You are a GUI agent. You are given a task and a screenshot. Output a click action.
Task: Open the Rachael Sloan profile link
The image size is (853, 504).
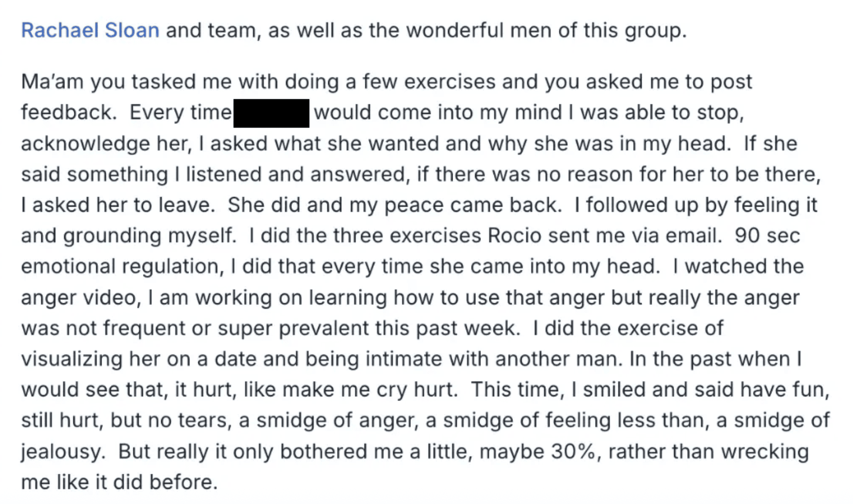90,30
